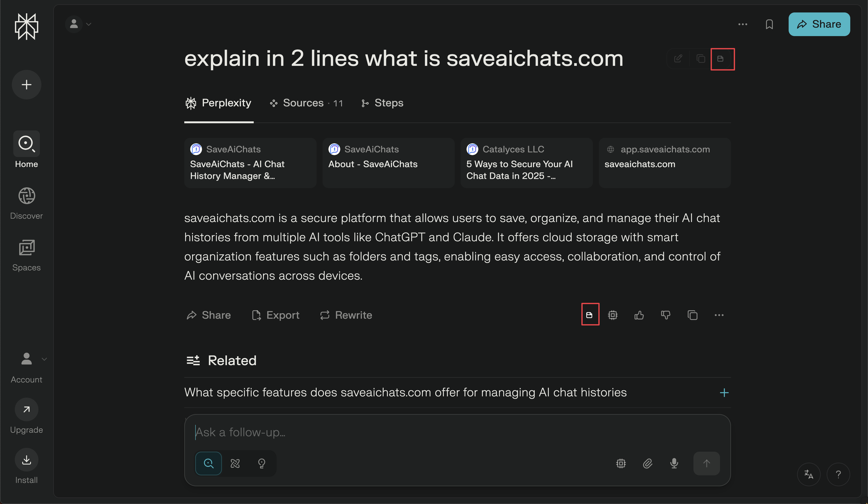
Task: Open the three-dots menu beside the bookmark icon
Action: (x=743, y=24)
